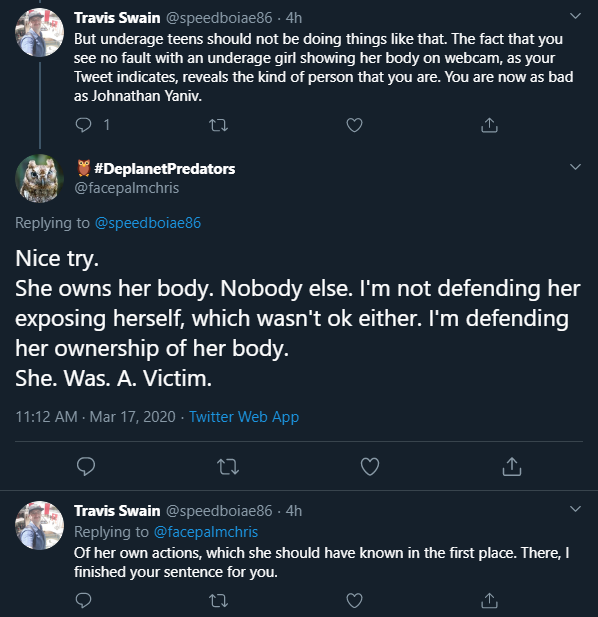Open options chevron on first Travis tweet
The height and width of the screenshot is (617, 598).
tap(575, 16)
